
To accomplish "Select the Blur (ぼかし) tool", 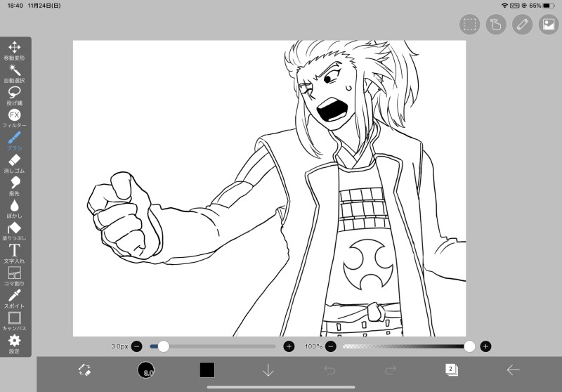I will [14, 209].
